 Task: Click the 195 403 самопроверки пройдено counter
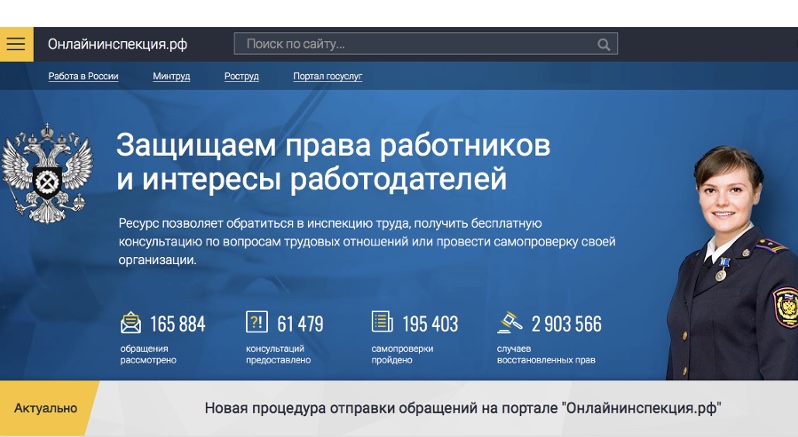pyautogui.click(x=415, y=338)
